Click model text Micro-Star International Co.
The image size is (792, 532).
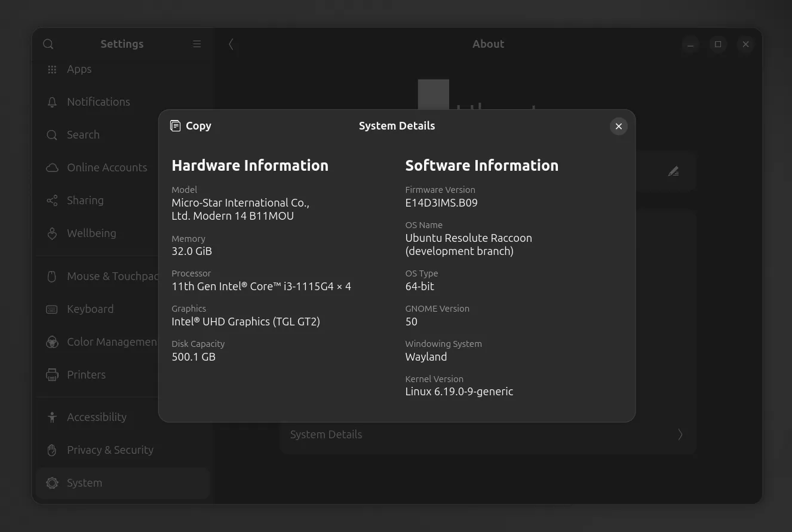240,210
